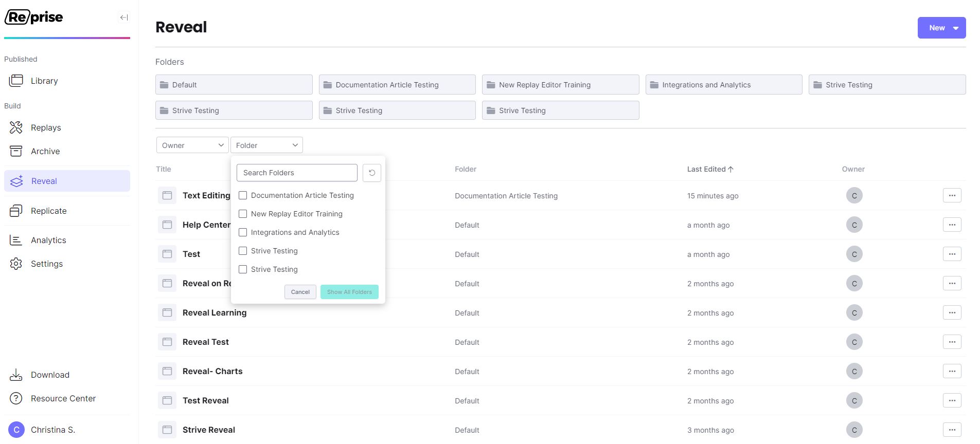Open the Integrations and Analytics folder card
The height and width of the screenshot is (444, 980).
coord(724,85)
